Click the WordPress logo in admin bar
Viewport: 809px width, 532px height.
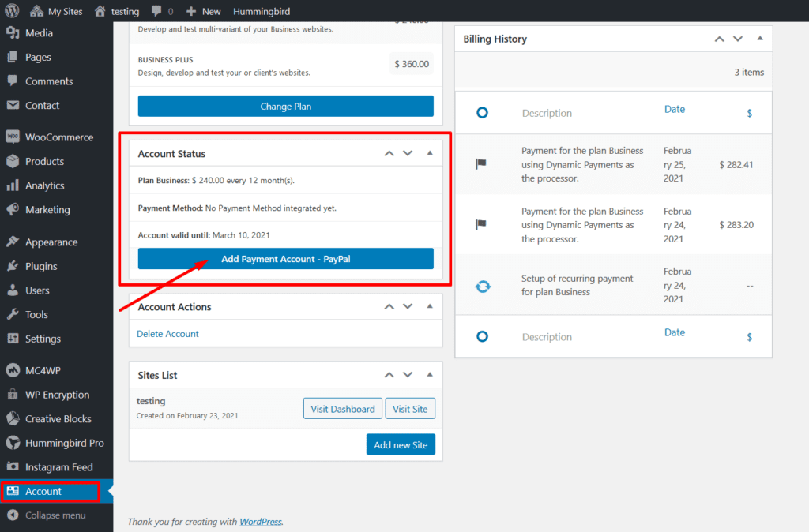click(x=12, y=11)
